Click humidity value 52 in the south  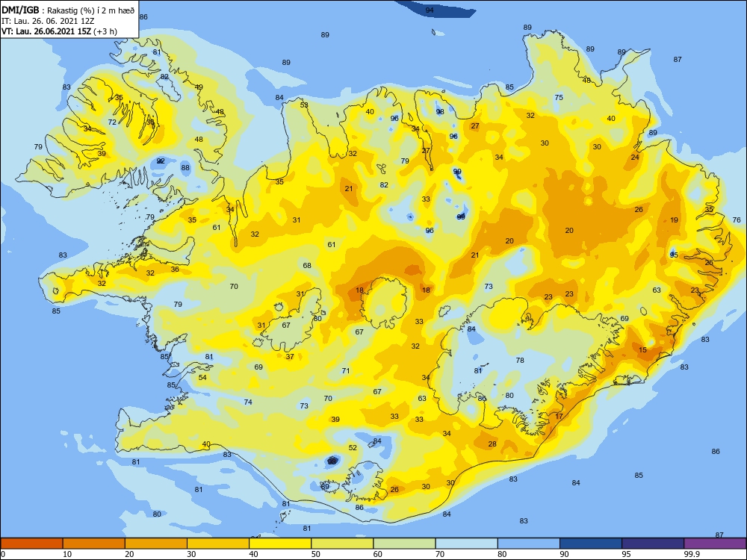click(353, 447)
